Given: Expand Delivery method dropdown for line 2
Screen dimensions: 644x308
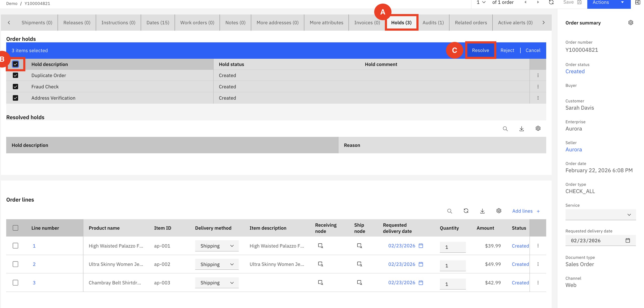Looking at the screenshot, I should coord(217,264).
